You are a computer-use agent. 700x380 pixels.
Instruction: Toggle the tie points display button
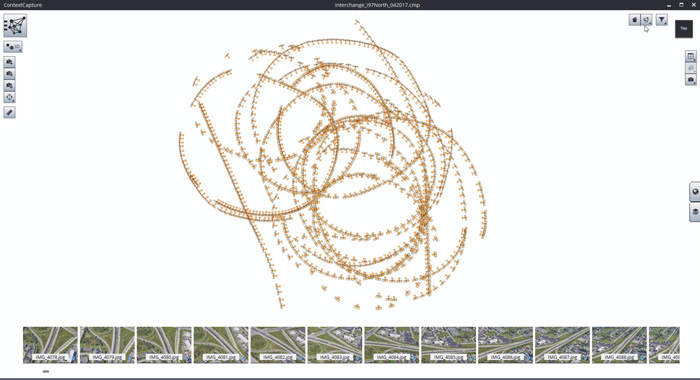coord(691,68)
